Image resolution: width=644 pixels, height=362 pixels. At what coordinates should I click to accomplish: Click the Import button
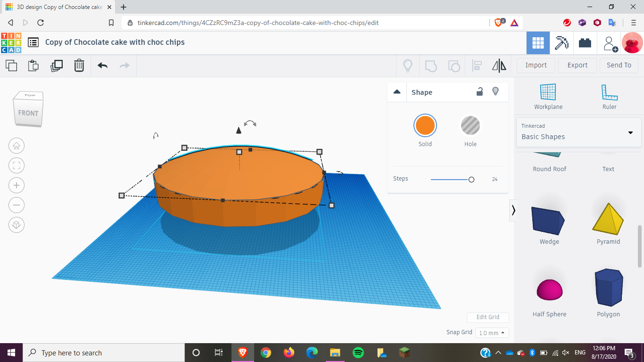536,66
